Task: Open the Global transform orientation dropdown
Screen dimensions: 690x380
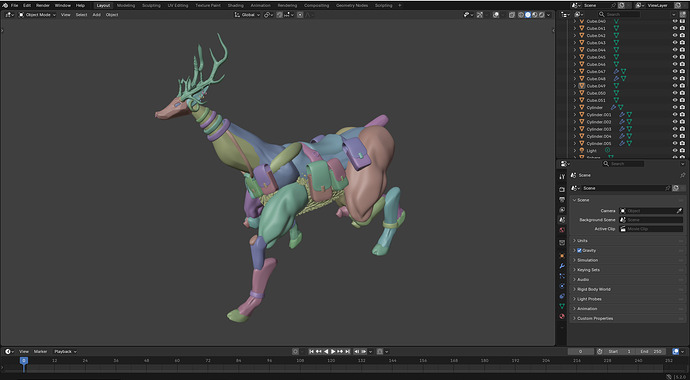Action: tap(247, 15)
